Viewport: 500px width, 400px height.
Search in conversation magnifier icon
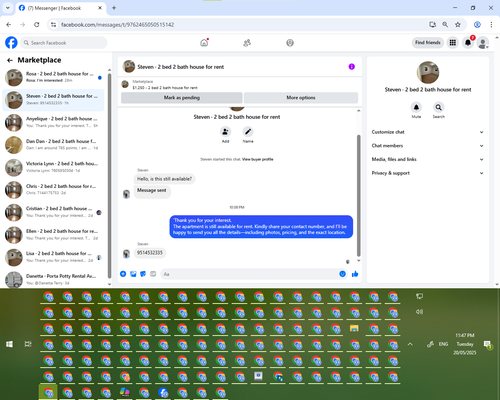tap(439, 107)
